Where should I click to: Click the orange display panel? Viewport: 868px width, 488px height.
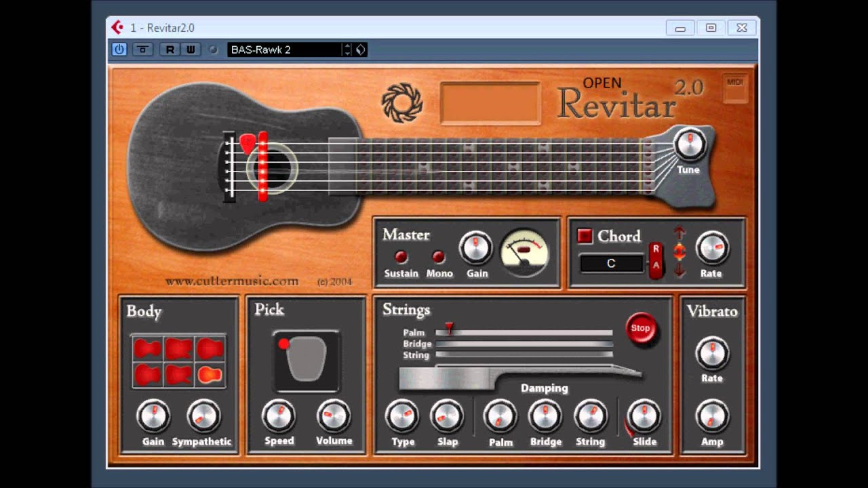tap(490, 103)
